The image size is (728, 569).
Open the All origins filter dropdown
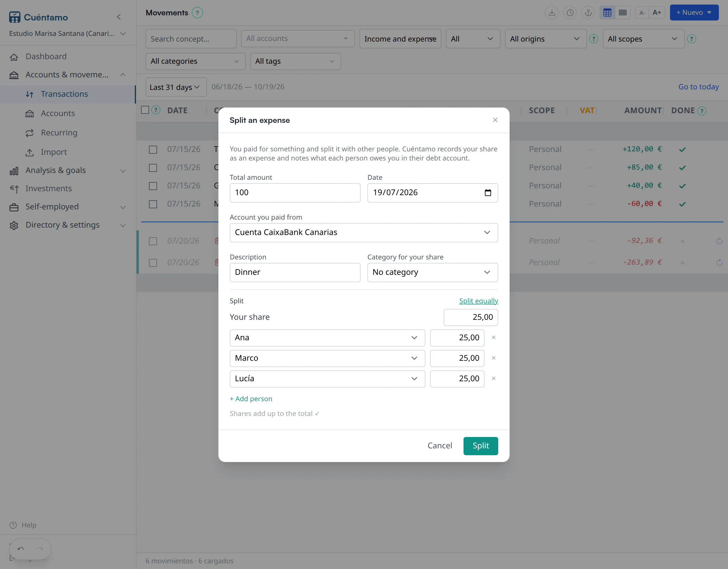545,39
